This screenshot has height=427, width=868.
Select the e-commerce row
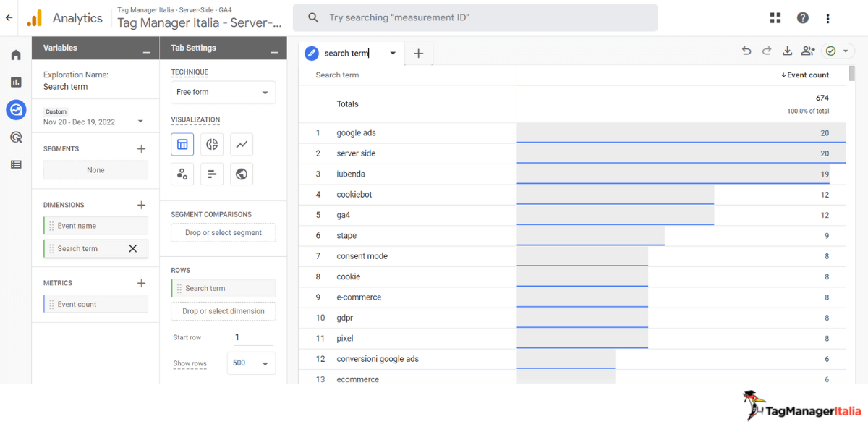coord(572,297)
